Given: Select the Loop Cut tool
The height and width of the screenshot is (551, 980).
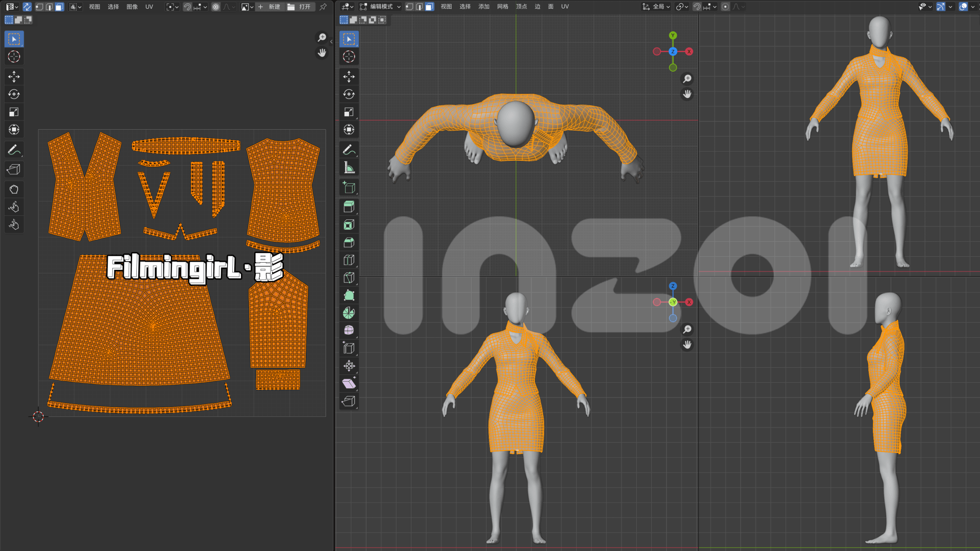Looking at the screenshot, I should [349, 260].
